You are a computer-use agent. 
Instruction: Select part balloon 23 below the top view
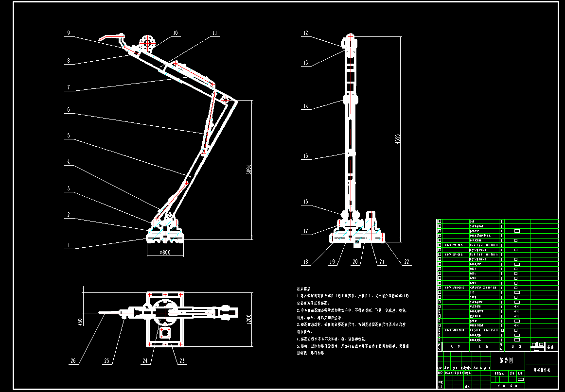coord(182,361)
